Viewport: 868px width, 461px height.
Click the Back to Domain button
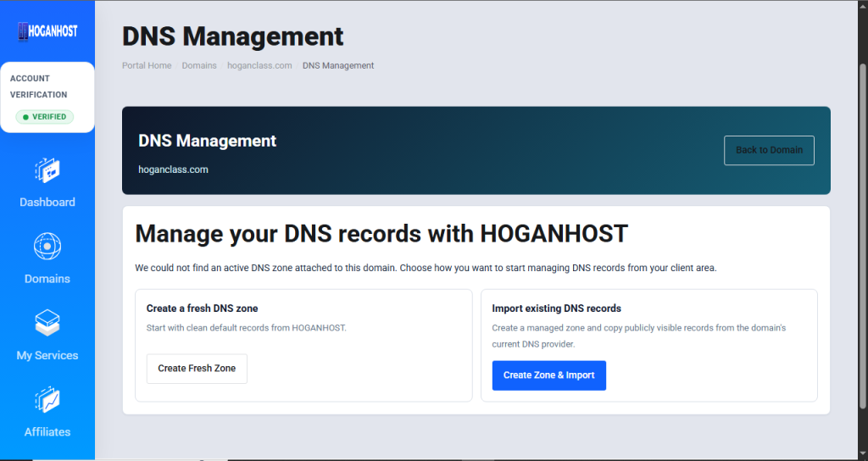[x=769, y=150]
